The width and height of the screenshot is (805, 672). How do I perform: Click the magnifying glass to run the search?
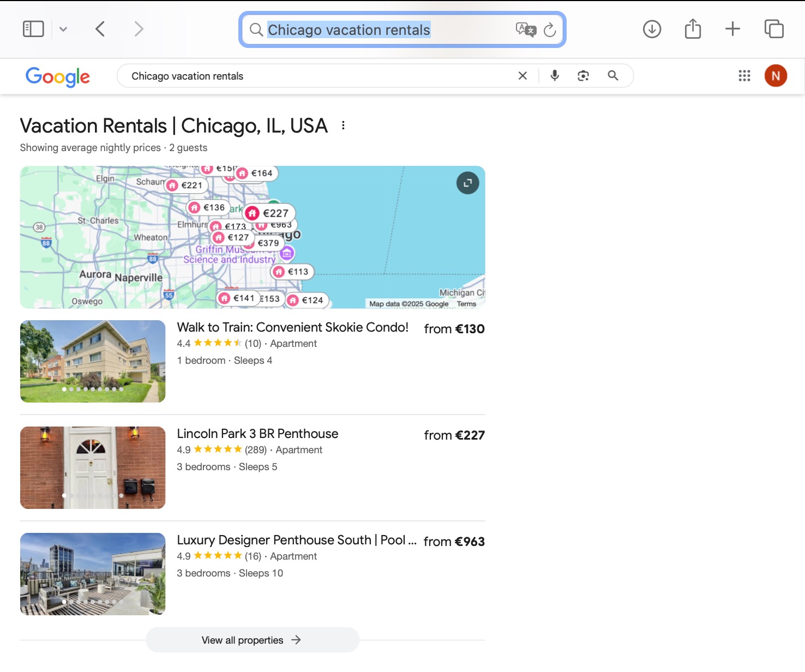coord(613,76)
